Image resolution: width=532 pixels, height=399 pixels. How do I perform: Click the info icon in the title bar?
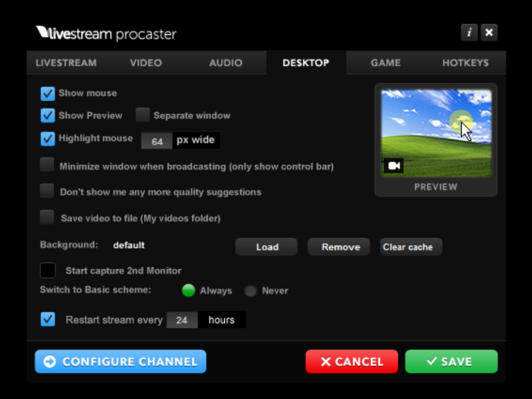click(x=470, y=32)
